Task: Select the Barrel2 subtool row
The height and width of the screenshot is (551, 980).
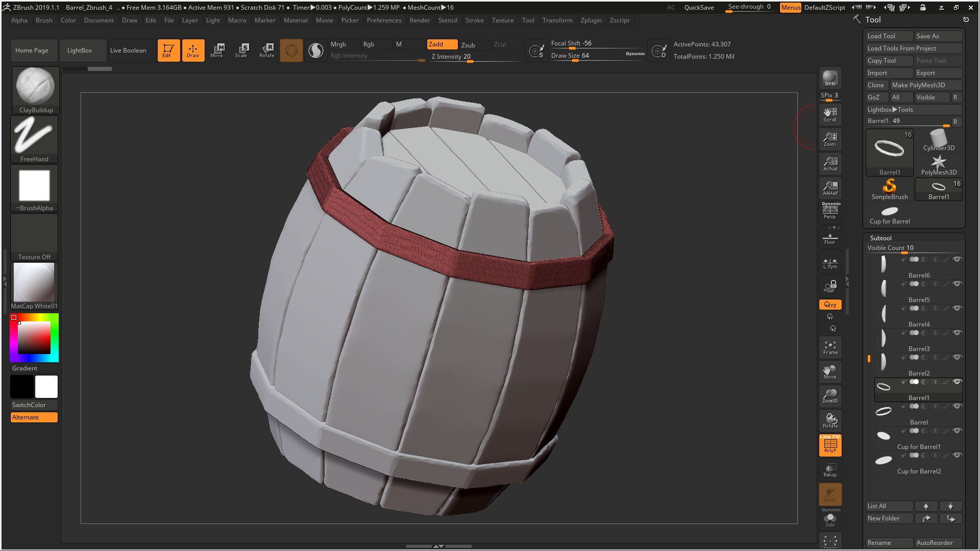Action: [x=918, y=365]
